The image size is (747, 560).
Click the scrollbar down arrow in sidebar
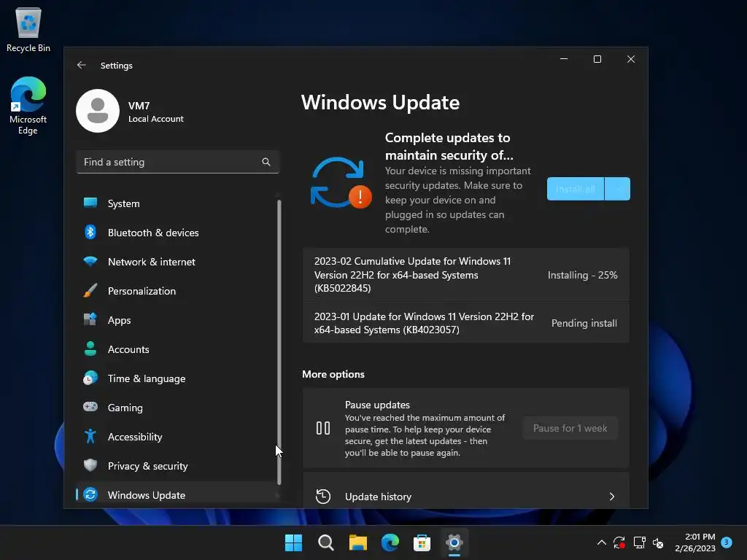click(x=278, y=496)
